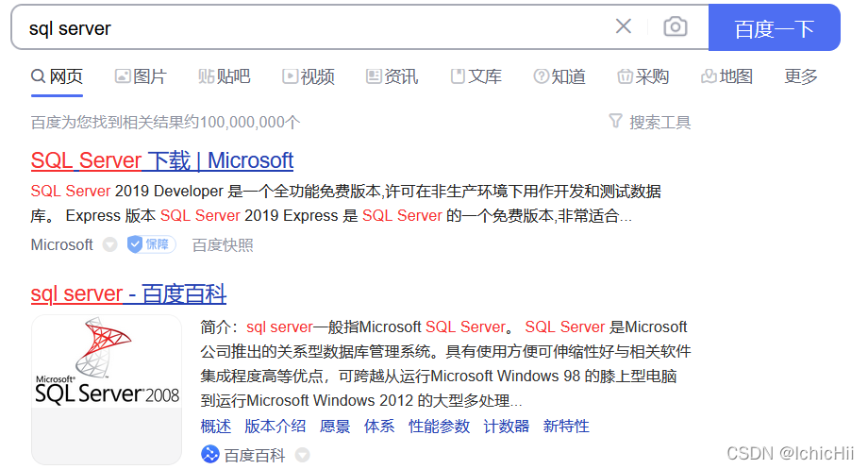Viewport: 868px width, 469px height.
Task: Click the 保障 shield badge
Action: click(x=151, y=244)
